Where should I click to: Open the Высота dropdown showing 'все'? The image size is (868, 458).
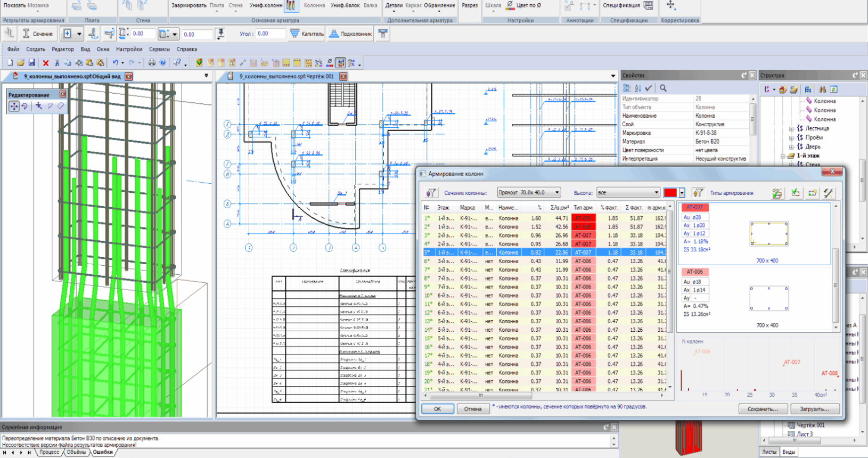pos(628,193)
